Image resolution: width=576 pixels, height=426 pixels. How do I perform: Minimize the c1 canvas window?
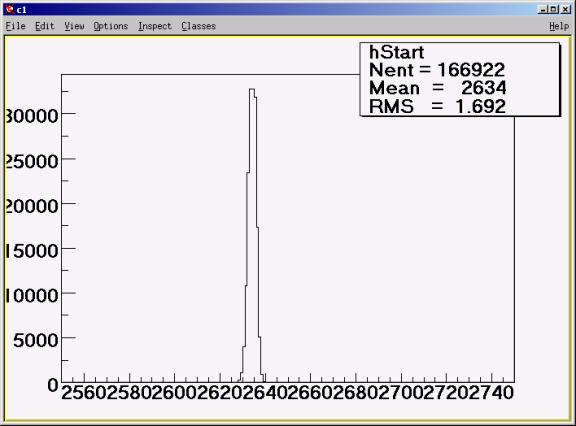[543, 10]
